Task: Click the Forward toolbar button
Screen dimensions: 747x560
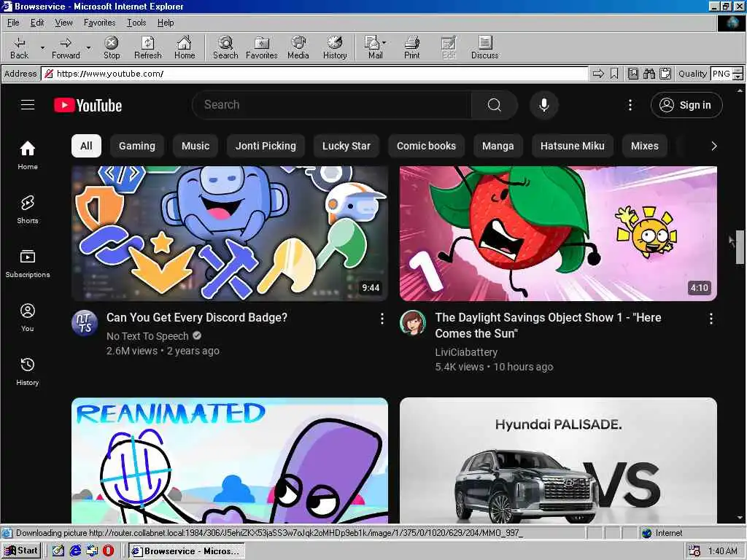Action: point(66,47)
